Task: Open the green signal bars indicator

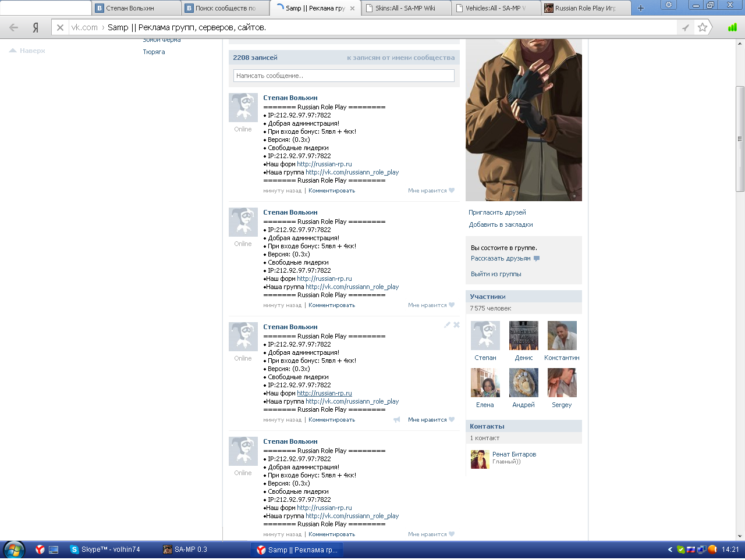Action: (732, 27)
